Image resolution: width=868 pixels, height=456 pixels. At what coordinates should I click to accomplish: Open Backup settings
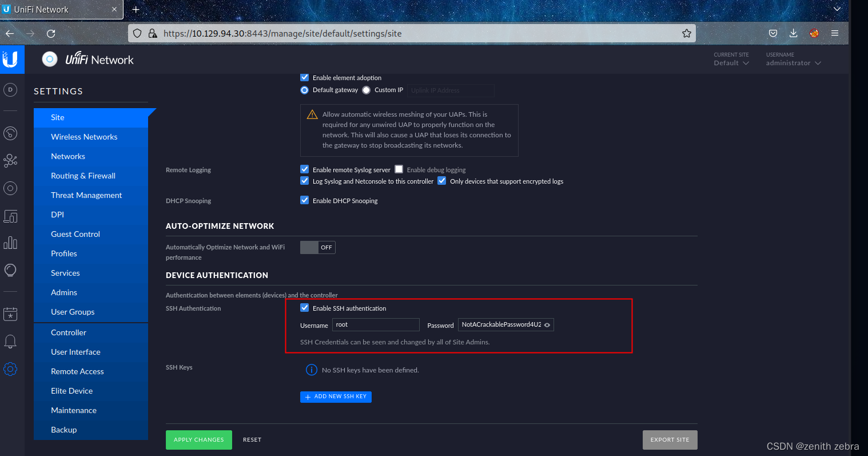(91, 430)
